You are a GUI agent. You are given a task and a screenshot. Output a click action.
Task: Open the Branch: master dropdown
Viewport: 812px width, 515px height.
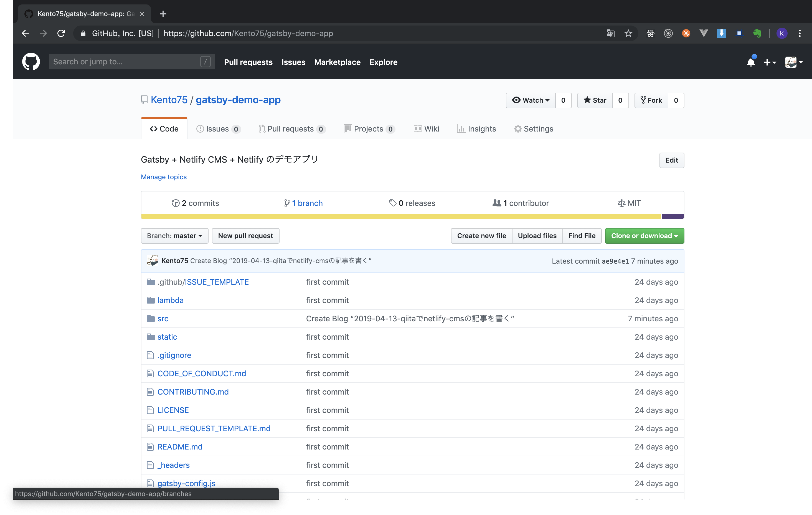[x=174, y=236]
